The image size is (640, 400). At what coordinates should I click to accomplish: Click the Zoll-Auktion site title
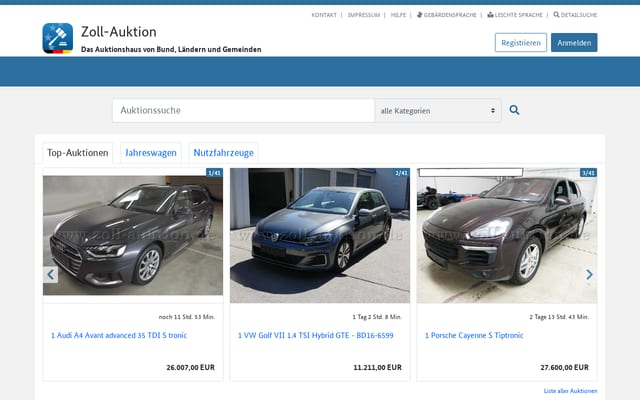[119, 32]
